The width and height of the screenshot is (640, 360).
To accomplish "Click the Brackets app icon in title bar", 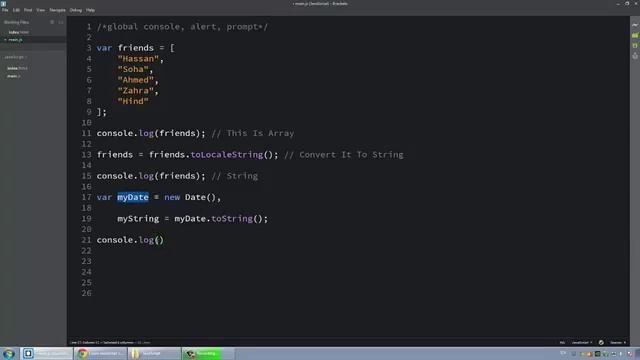I will [x=4, y=3].
